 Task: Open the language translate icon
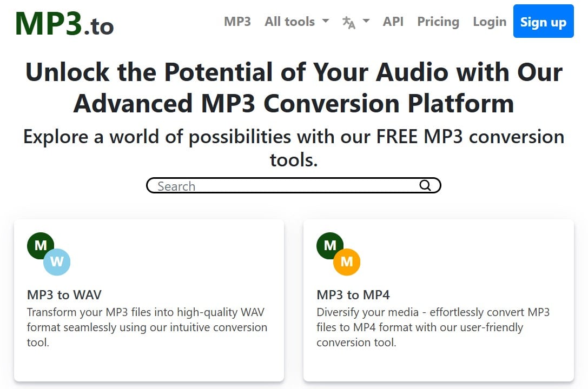pos(349,22)
